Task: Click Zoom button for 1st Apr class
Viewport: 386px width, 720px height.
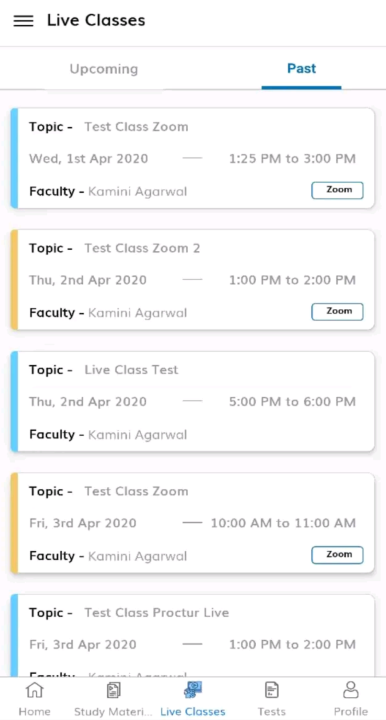Action: pos(337,190)
